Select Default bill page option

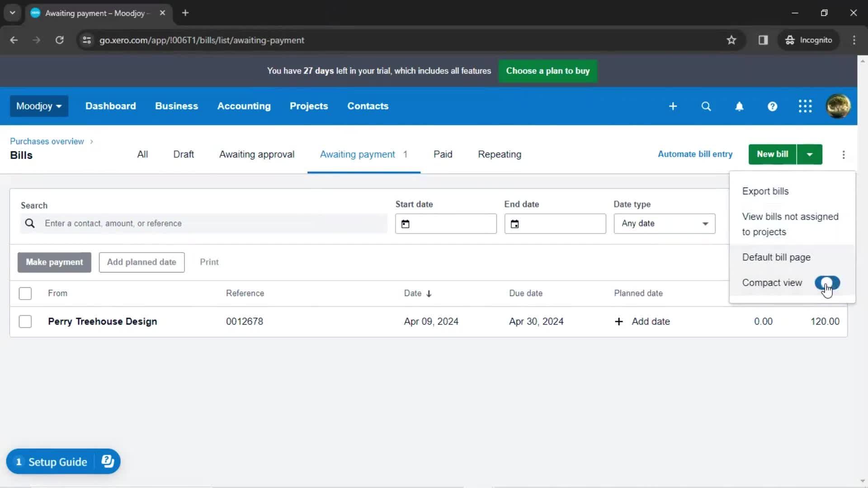[x=792, y=258]
